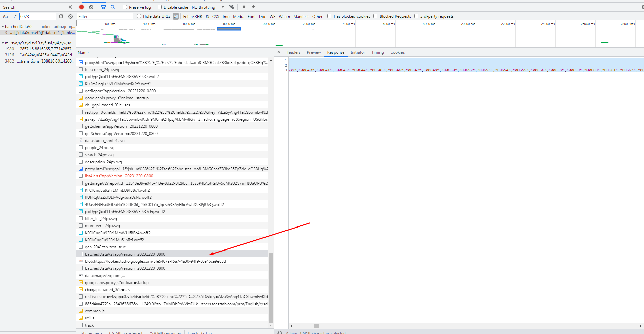The width and height of the screenshot is (644, 334).
Task: Close the request details pane
Action: (x=279, y=52)
